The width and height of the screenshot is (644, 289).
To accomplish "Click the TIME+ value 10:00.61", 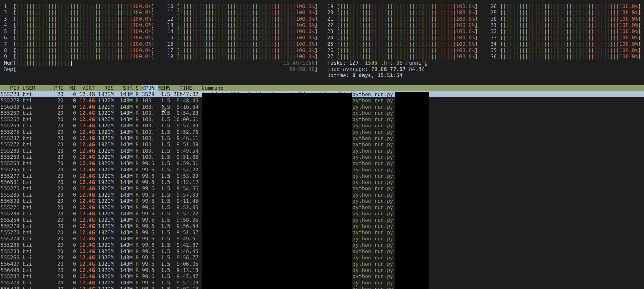I will [186, 119].
